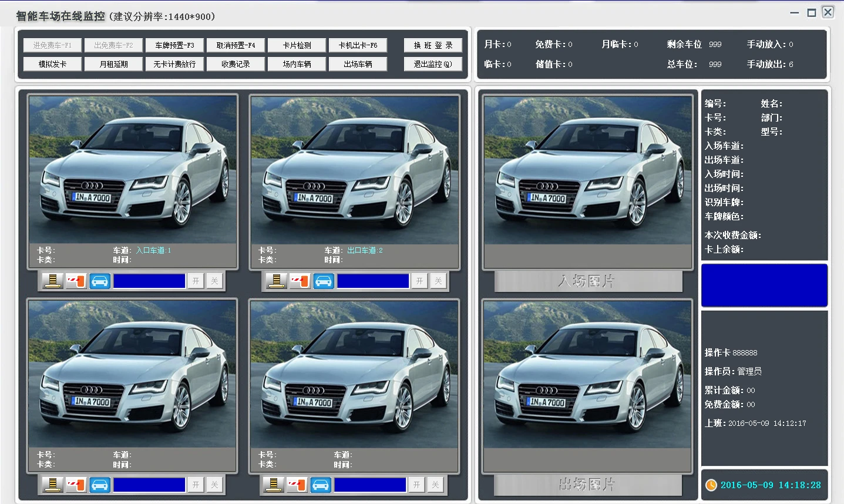Click the large blue panel below 卡上余额
This screenshot has width=844, height=504.
(x=764, y=285)
